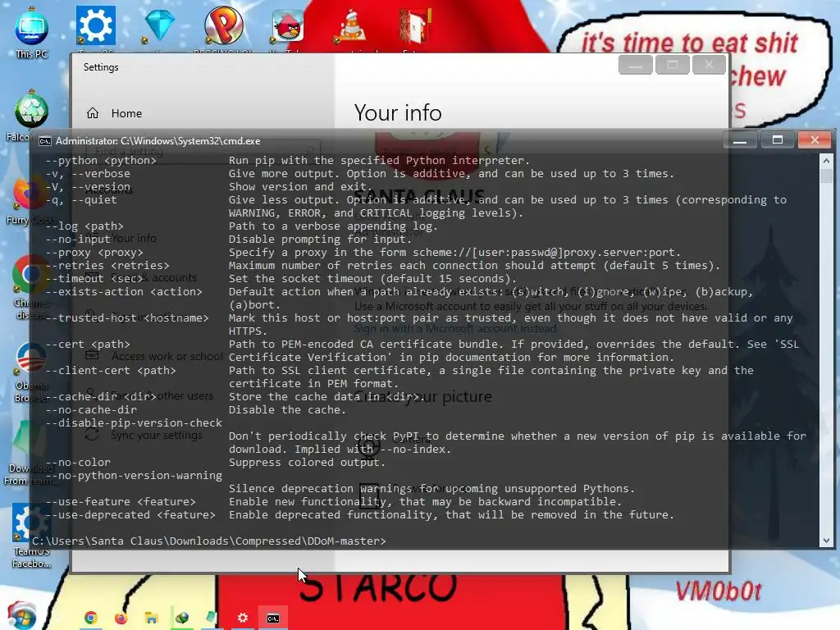Image resolution: width=840 pixels, height=630 pixels.
Task: Click the '--log <path>' option text
Action: [x=84, y=226]
